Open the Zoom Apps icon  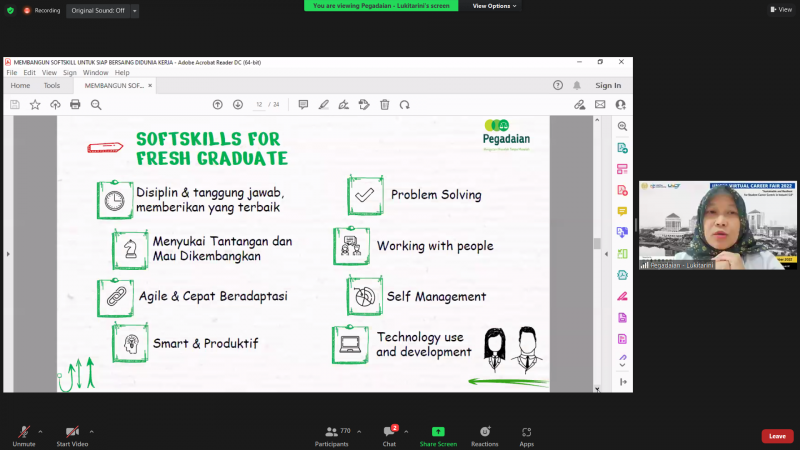tap(526, 433)
